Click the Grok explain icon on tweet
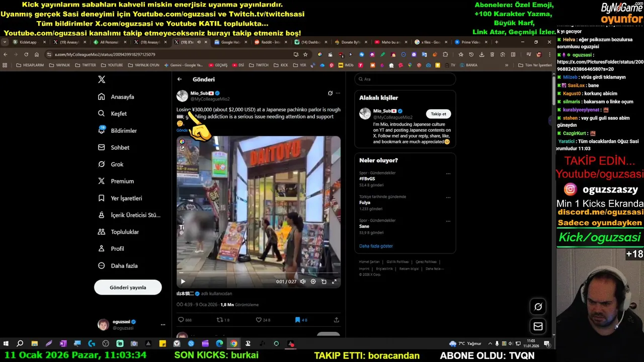Image resolution: width=644 pixels, height=362 pixels. [330, 93]
